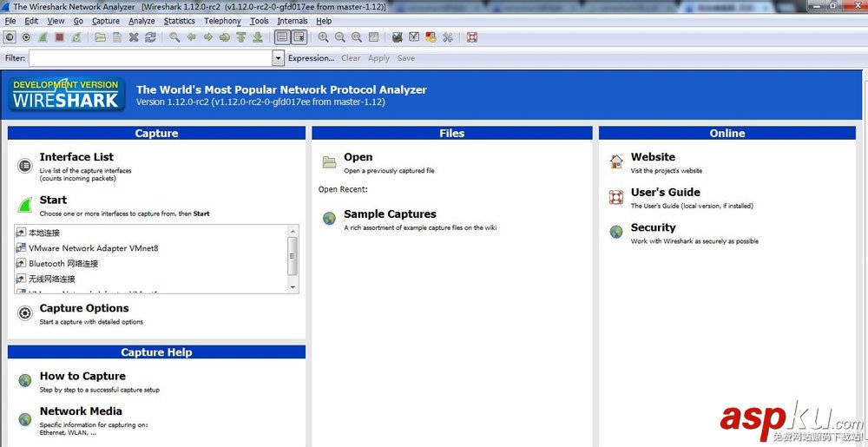Click interface list scrollbar down arrow
This screenshot has width=868, height=447.
(293, 287)
